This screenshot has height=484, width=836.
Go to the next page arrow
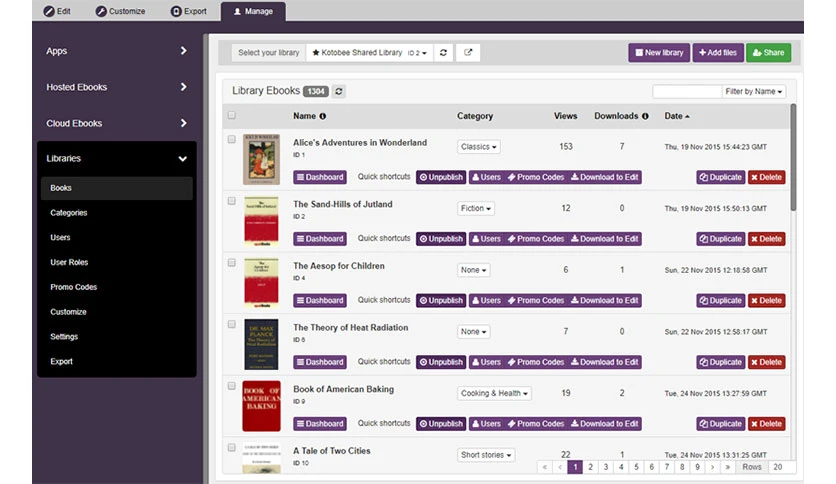712,467
